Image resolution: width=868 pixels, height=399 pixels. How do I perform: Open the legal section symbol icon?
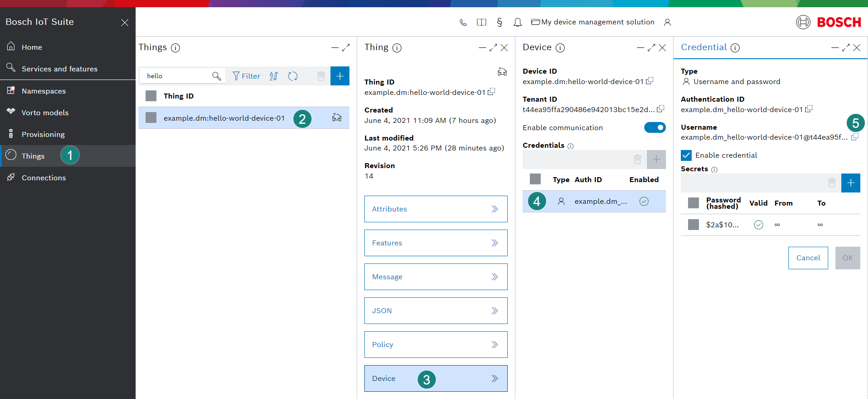[x=500, y=22]
